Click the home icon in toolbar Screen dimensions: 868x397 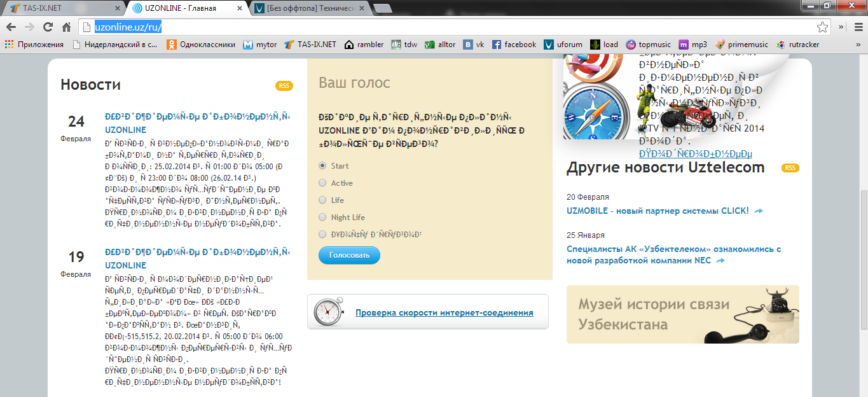(x=66, y=27)
